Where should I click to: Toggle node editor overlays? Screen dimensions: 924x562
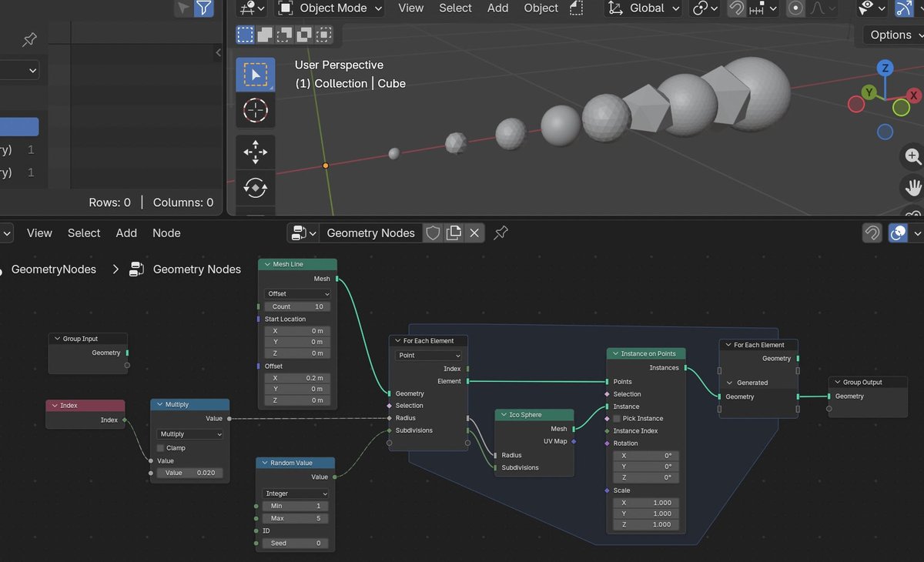point(898,232)
